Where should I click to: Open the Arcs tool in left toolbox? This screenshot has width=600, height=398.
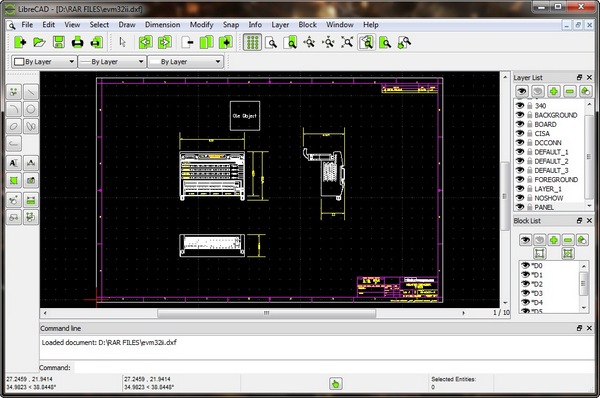click(14, 109)
